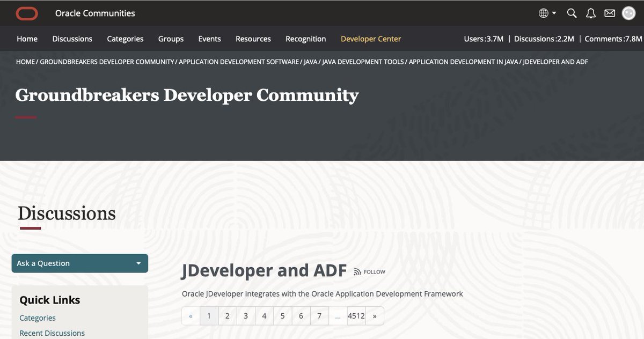Click the Oracle logo icon
The height and width of the screenshot is (339, 644).
[x=27, y=13]
